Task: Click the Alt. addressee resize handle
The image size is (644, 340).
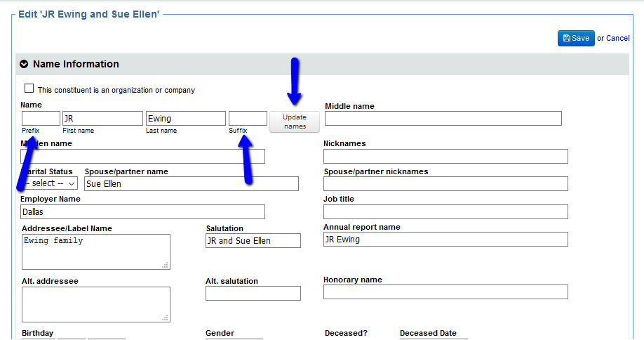Action: 165,318
